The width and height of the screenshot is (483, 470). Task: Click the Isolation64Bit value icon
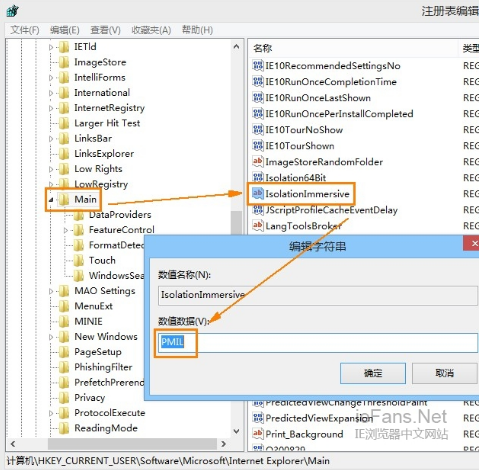258,177
